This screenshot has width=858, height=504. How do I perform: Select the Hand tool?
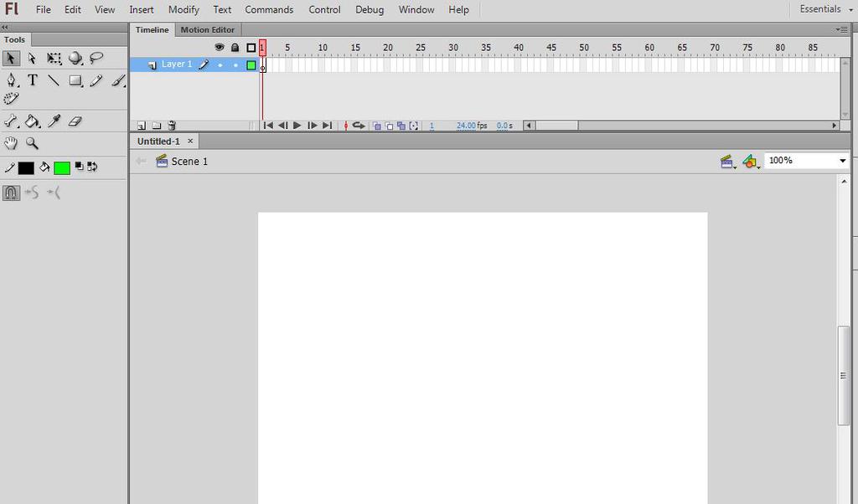10,143
